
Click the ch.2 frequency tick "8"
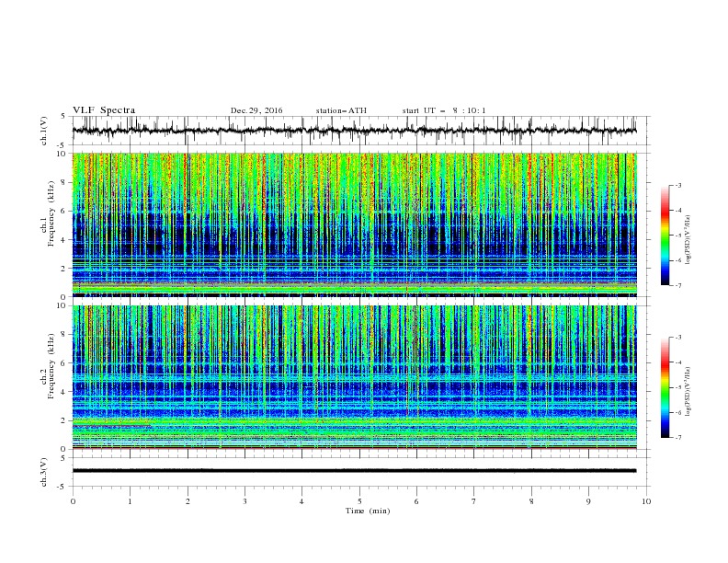click(x=65, y=335)
